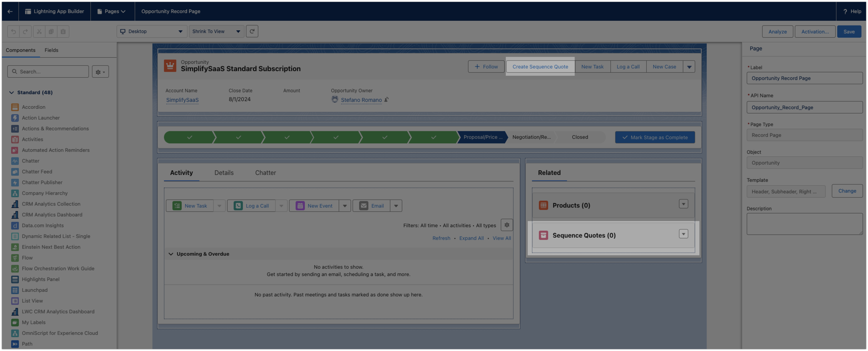Select the Chatter Publisher component icon

(x=15, y=182)
